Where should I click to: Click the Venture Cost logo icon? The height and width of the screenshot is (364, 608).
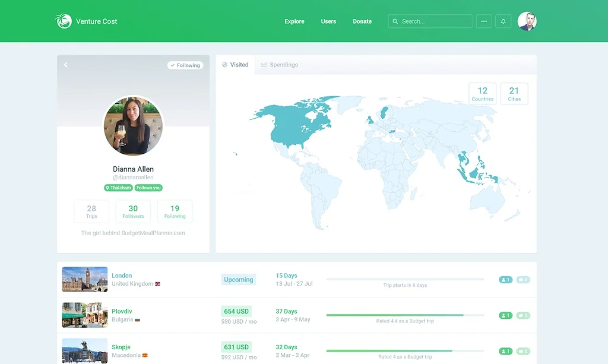63,21
